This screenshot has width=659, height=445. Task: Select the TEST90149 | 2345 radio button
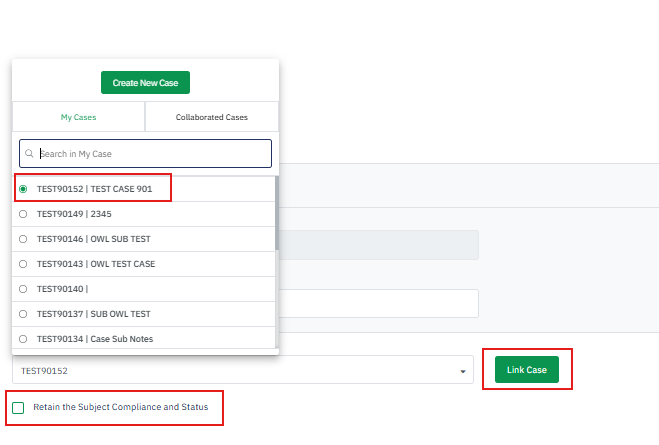[23, 213]
